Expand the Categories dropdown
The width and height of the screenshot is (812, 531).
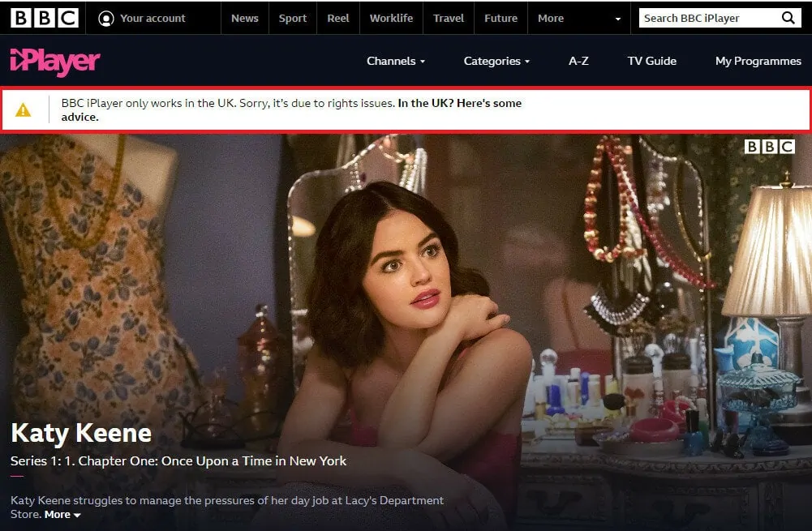tap(496, 61)
